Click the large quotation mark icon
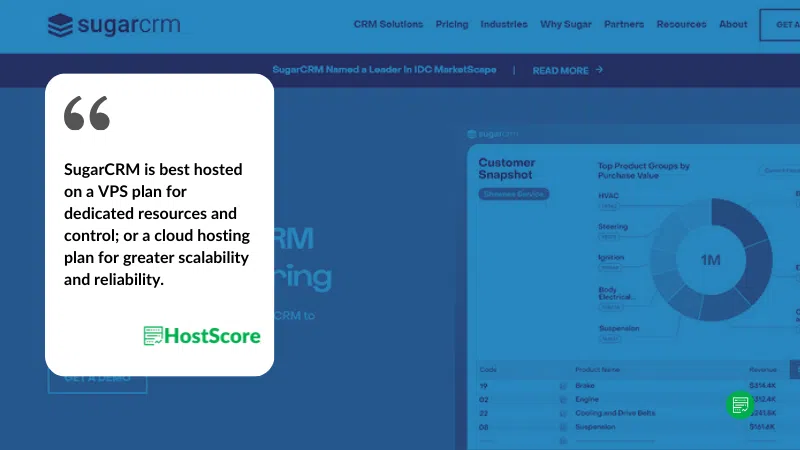The height and width of the screenshot is (450, 800). point(87,114)
